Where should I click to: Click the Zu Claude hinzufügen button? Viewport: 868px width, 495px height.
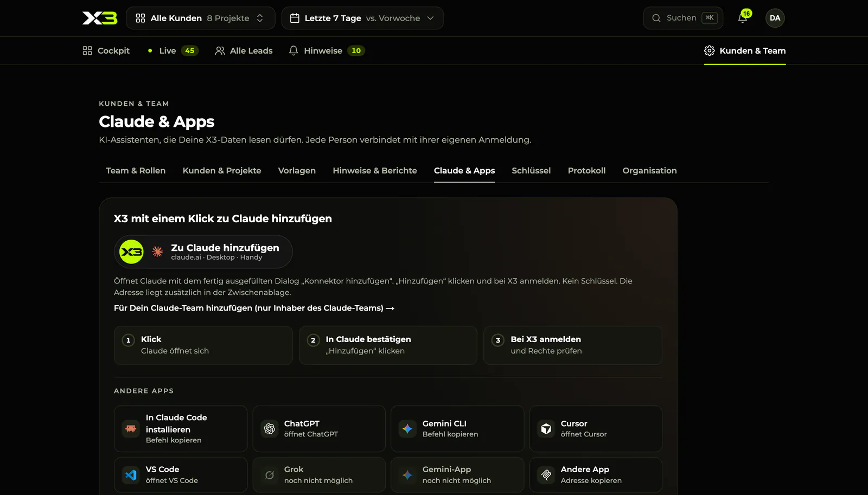[203, 252]
